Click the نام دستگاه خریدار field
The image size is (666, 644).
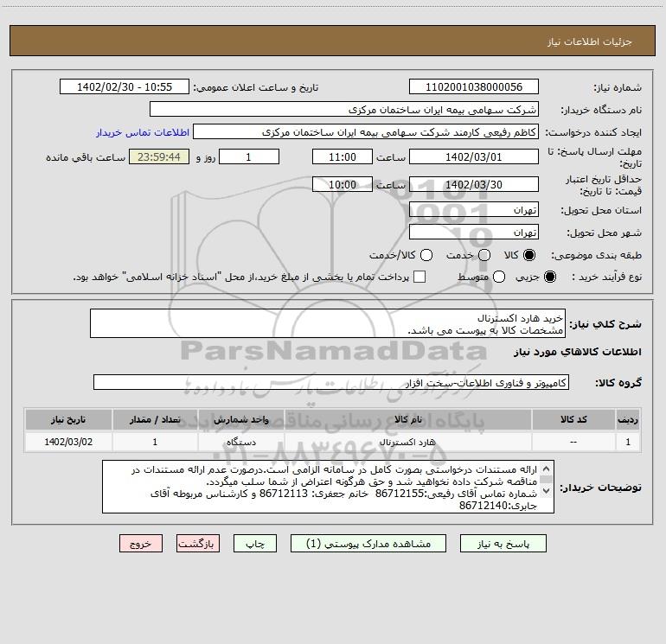344,110
